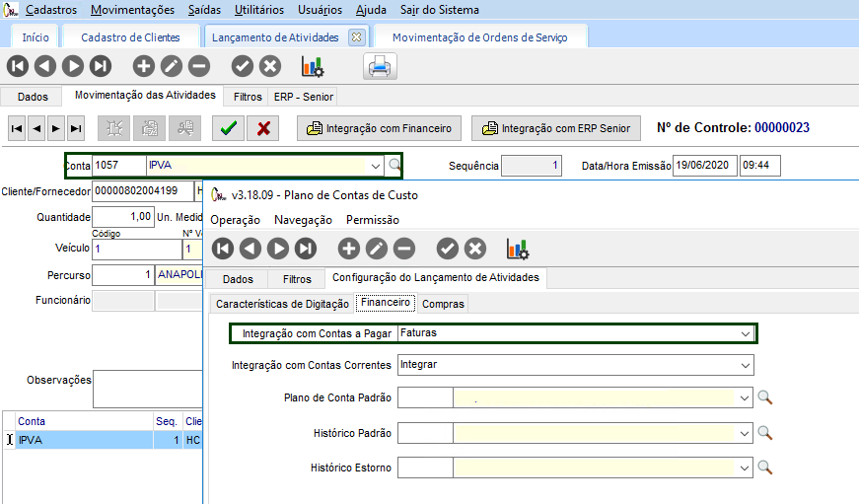Click delete minus icon in Plano de Contas window
Image resolution: width=859 pixels, height=504 pixels.
(404, 249)
